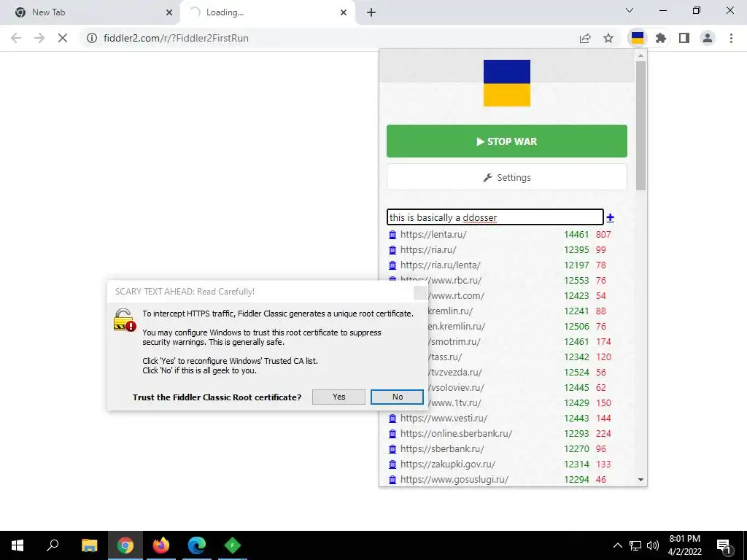The image size is (747, 560).
Task: Click the 807 error count
Action: coord(603,234)
